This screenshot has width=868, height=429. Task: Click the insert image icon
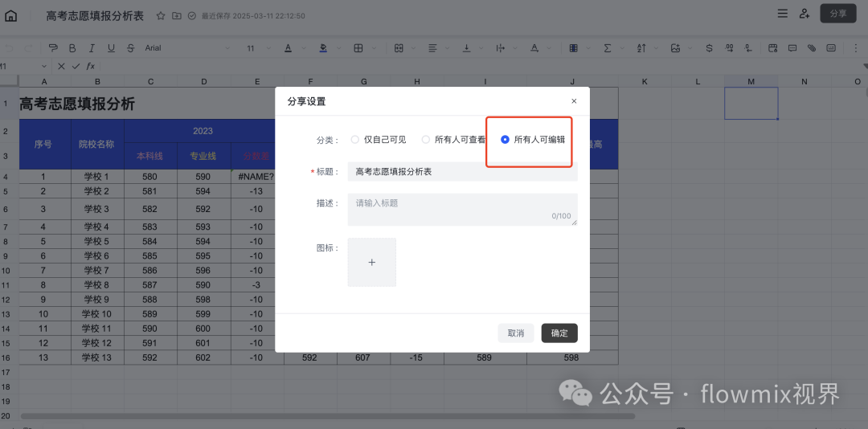point(675,48)
